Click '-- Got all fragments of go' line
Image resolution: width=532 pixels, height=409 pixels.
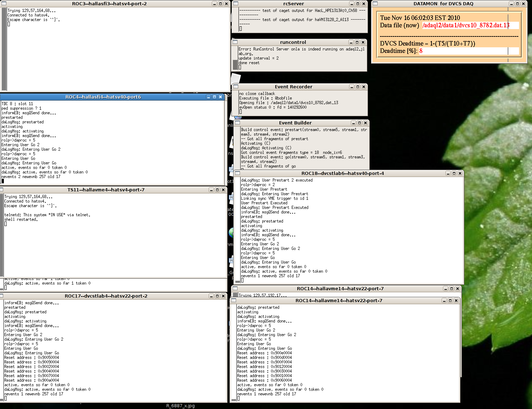point(268,166)
